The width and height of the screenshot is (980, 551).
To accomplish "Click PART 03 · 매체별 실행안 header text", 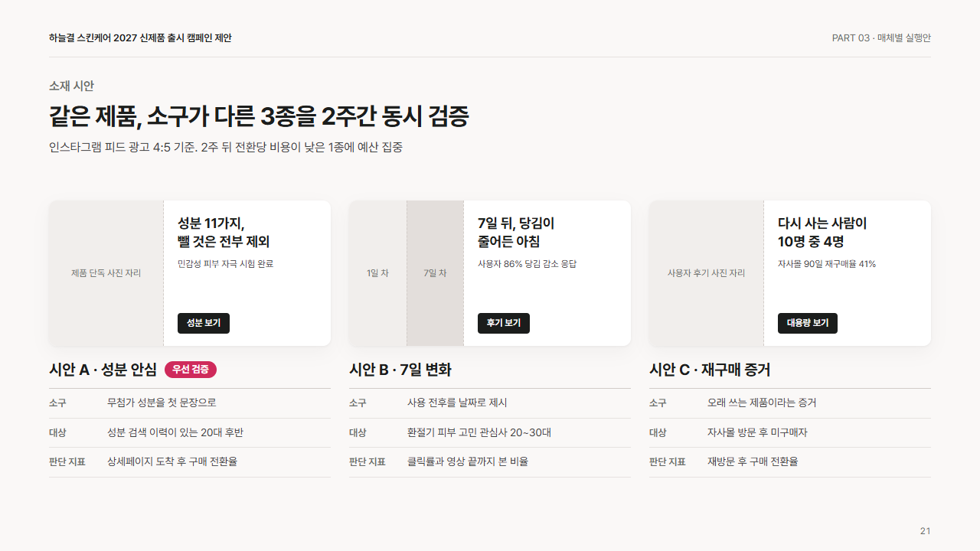I will pos(881,37).
